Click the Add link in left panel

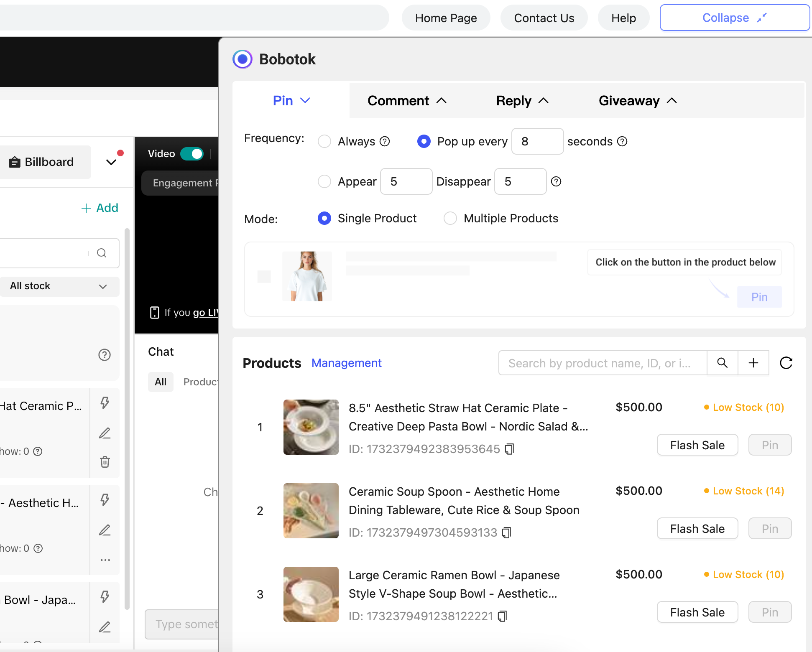coord(100,208)
